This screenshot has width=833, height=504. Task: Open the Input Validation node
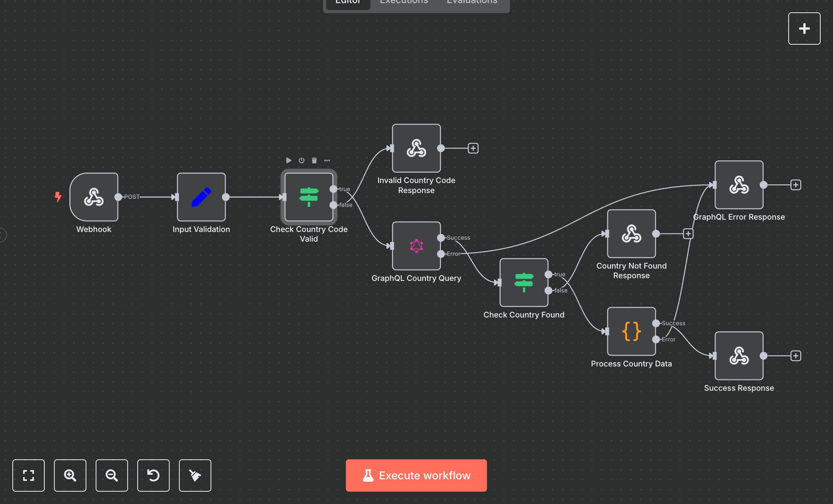(x=201, y=197)
